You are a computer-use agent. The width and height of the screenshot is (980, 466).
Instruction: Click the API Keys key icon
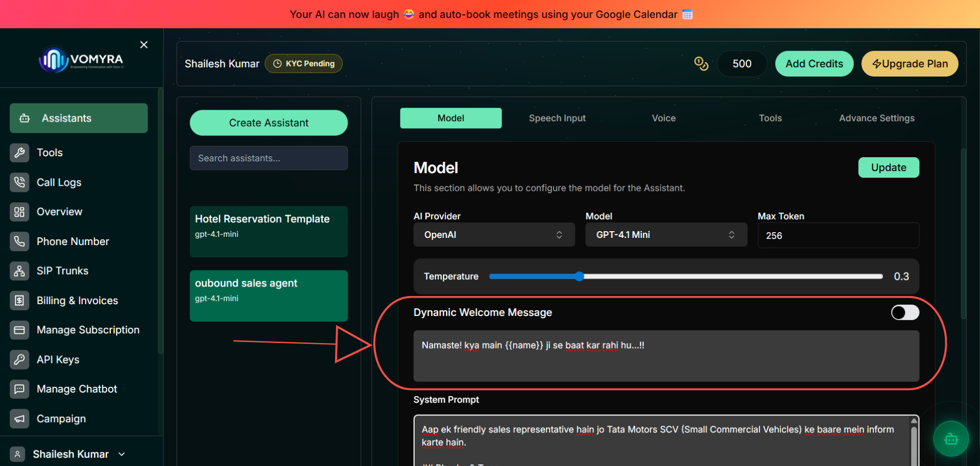tap(19, 360)
